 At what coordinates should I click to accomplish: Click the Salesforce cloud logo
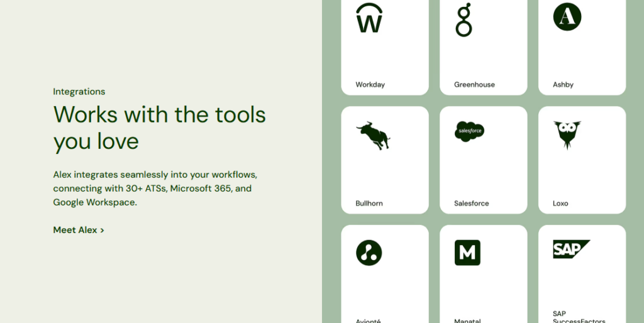[x=469, y=131]
